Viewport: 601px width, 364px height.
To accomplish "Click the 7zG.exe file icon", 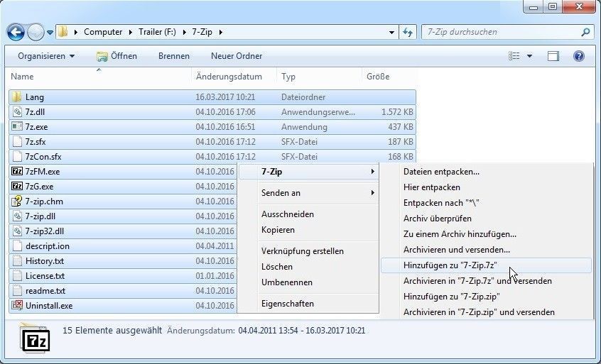I will point(17,186).
